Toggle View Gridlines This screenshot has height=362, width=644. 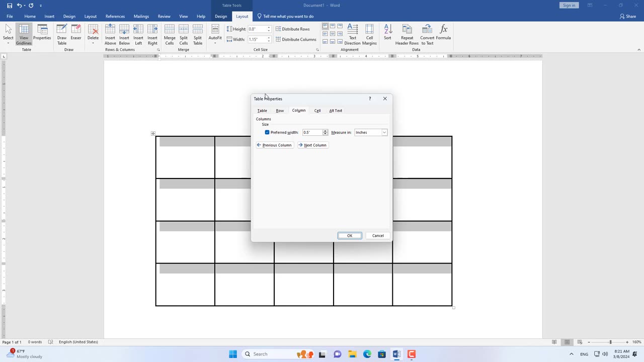24,34
